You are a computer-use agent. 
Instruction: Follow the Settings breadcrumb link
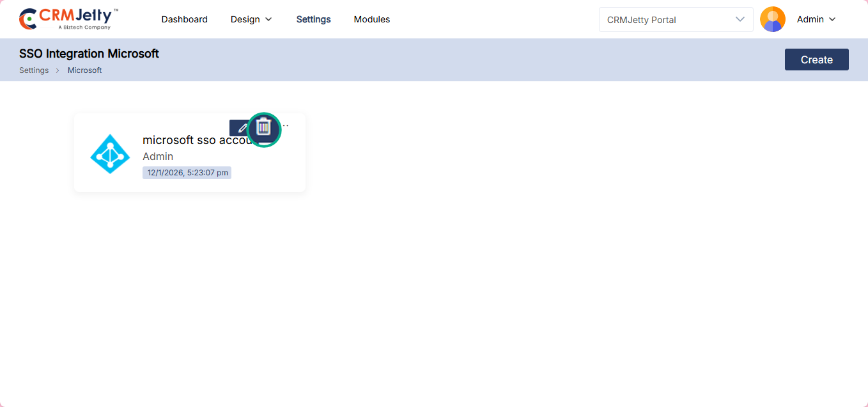click(34, 70)
